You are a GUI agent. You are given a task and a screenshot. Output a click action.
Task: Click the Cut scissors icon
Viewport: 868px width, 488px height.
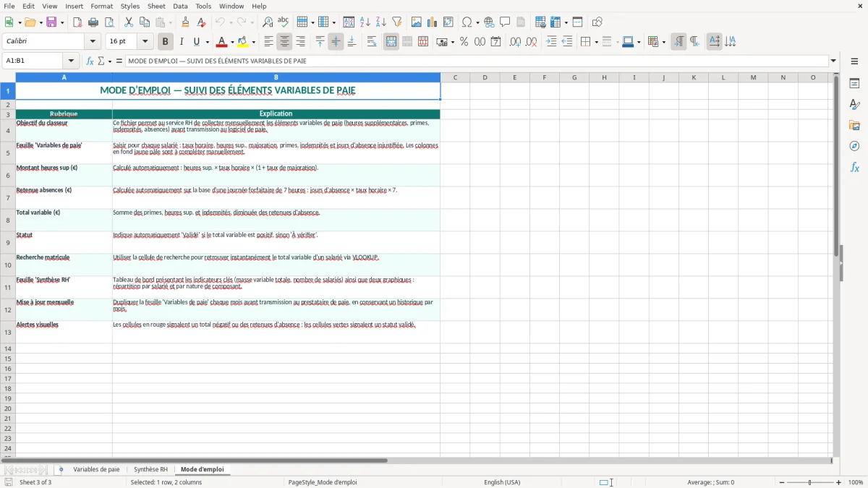click(129, 22)
